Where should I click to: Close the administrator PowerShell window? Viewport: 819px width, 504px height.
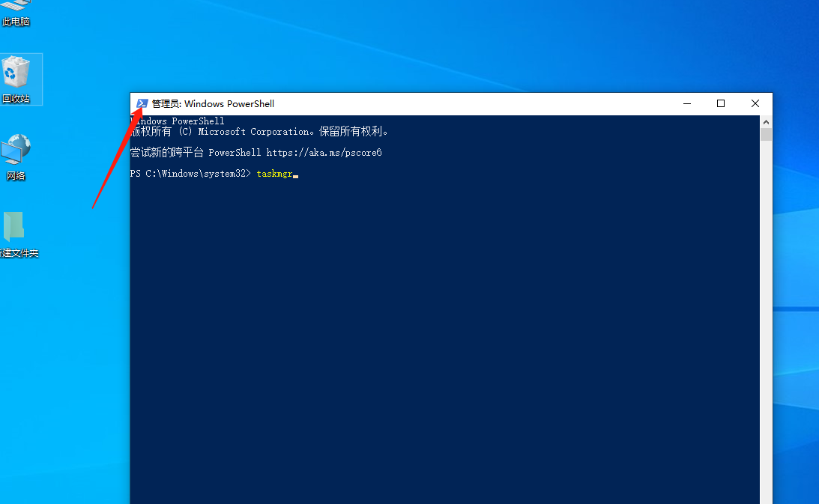point(755,104)
